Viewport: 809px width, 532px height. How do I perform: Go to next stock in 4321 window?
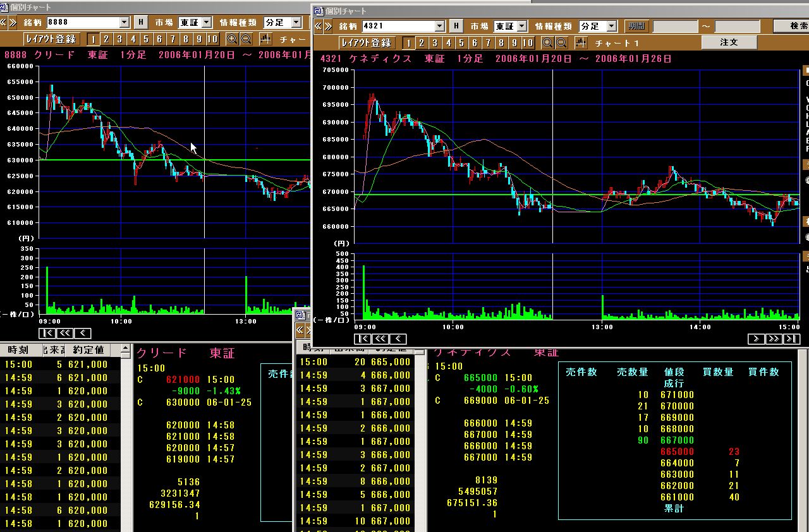click(327, 26)
